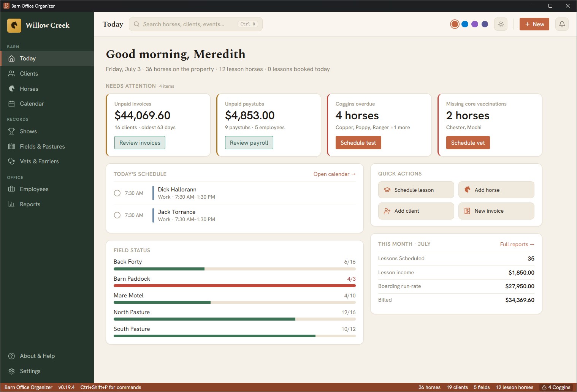
Task: Click Barn Paddock occupancy bar
Action: 235,286
